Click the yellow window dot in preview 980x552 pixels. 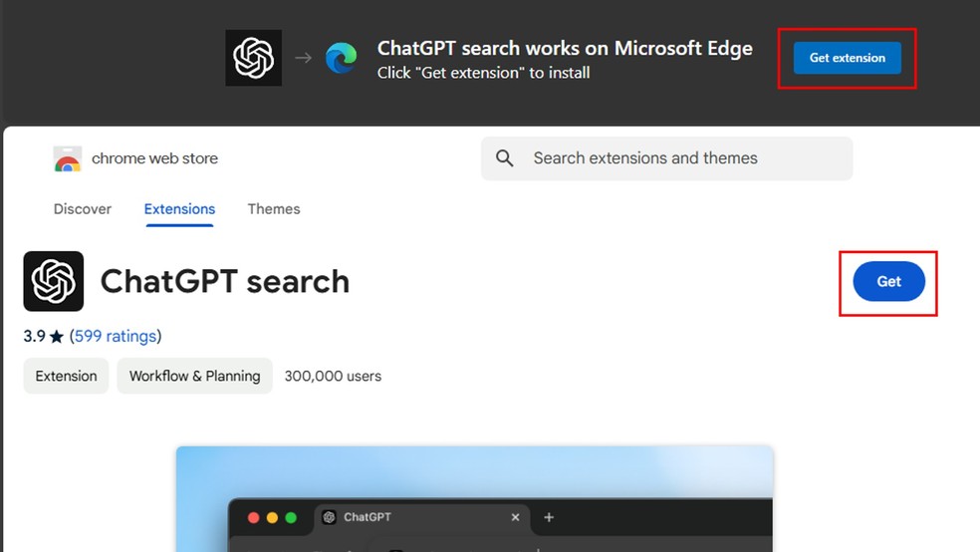(272, 517)
